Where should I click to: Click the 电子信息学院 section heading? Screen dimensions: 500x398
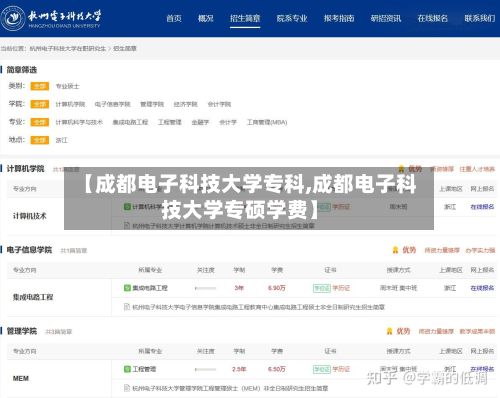point(29,250)
